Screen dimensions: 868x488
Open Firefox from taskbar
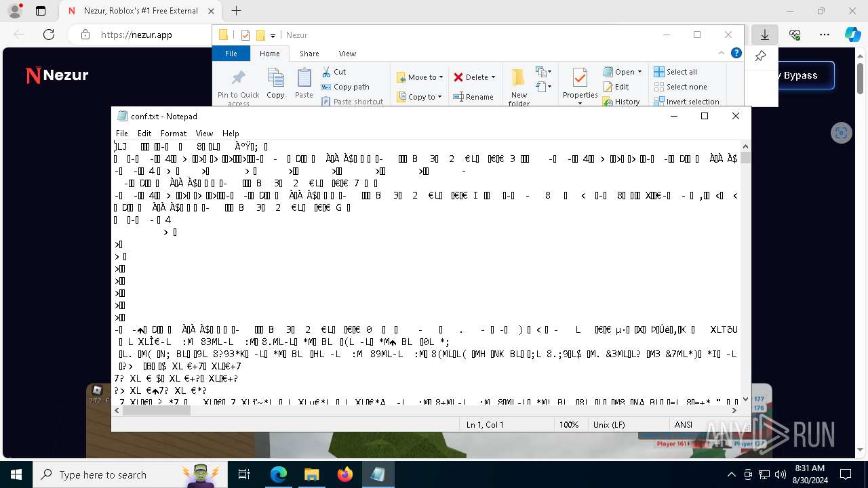point(344,474)
